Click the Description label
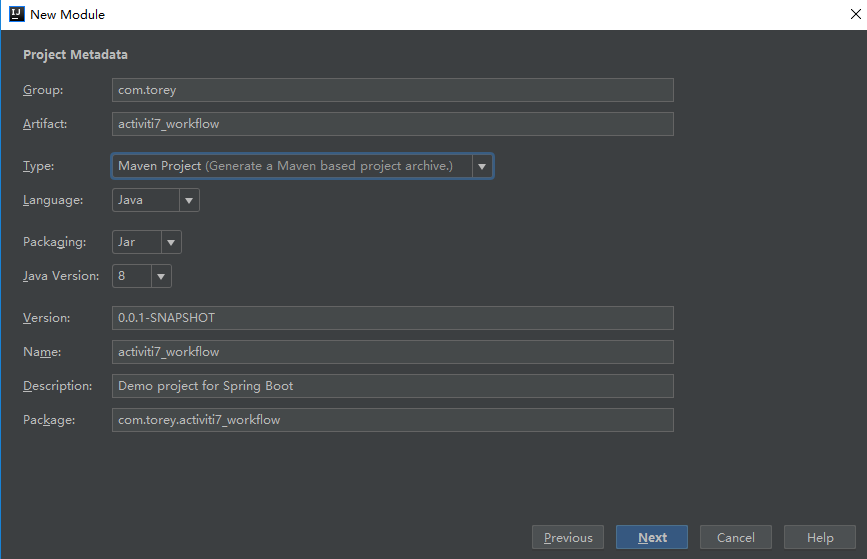The width and height of the screenshot is (867, 559). click(x=58, y=386)
